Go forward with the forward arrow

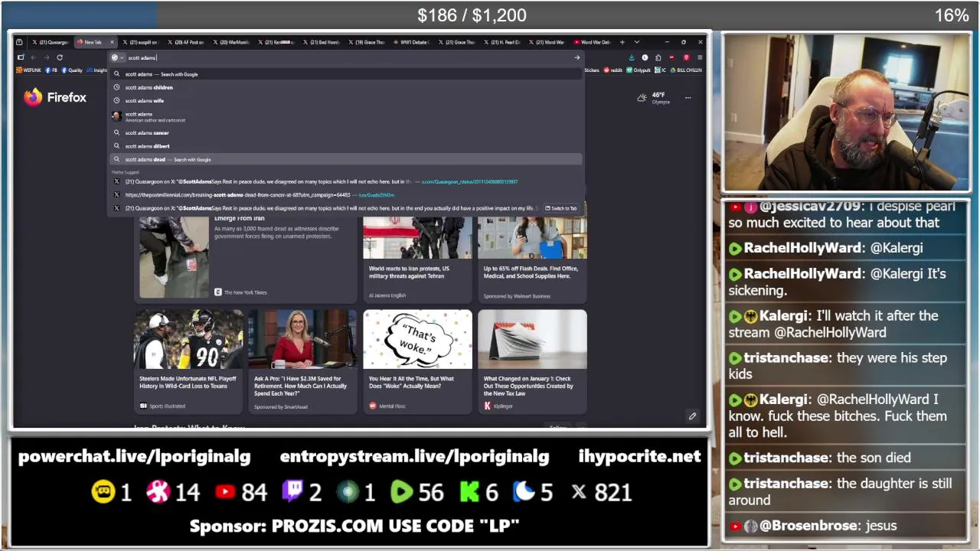click(47, 57)
